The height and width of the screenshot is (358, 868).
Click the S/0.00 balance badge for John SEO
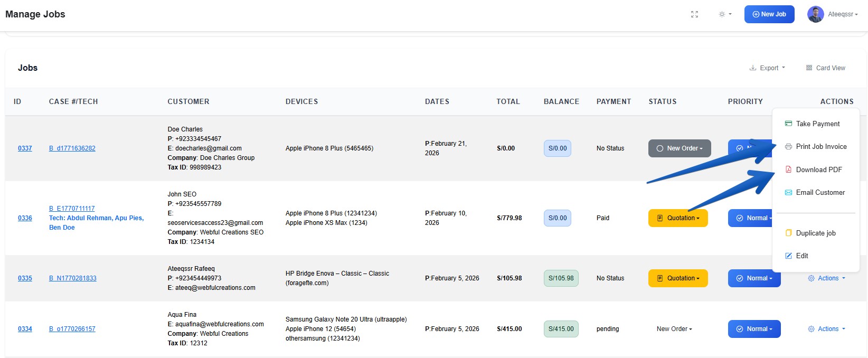(558, 218)
